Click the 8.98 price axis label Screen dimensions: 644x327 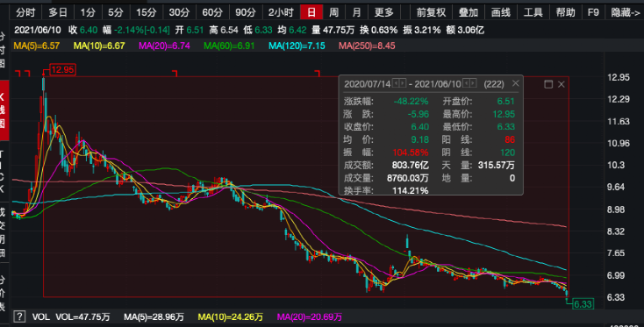(616, 210)
